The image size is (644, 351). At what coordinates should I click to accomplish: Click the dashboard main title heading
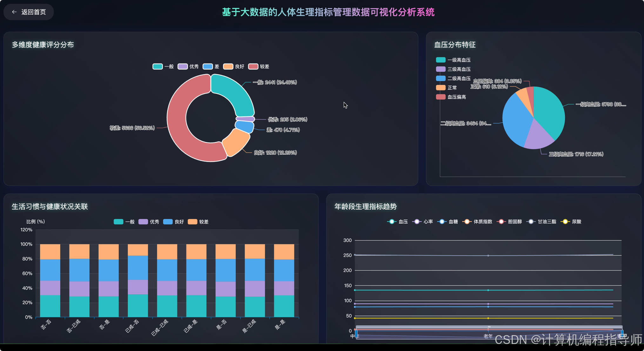tap(328, 12)
